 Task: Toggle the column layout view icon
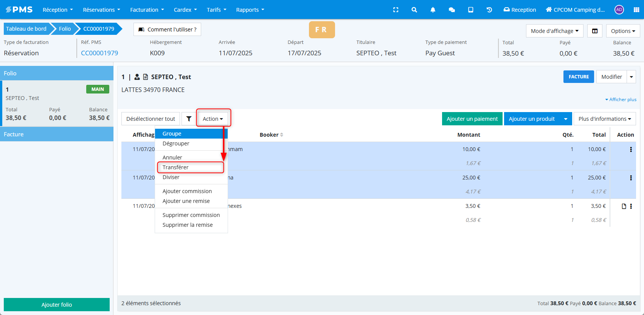[594, 31]
